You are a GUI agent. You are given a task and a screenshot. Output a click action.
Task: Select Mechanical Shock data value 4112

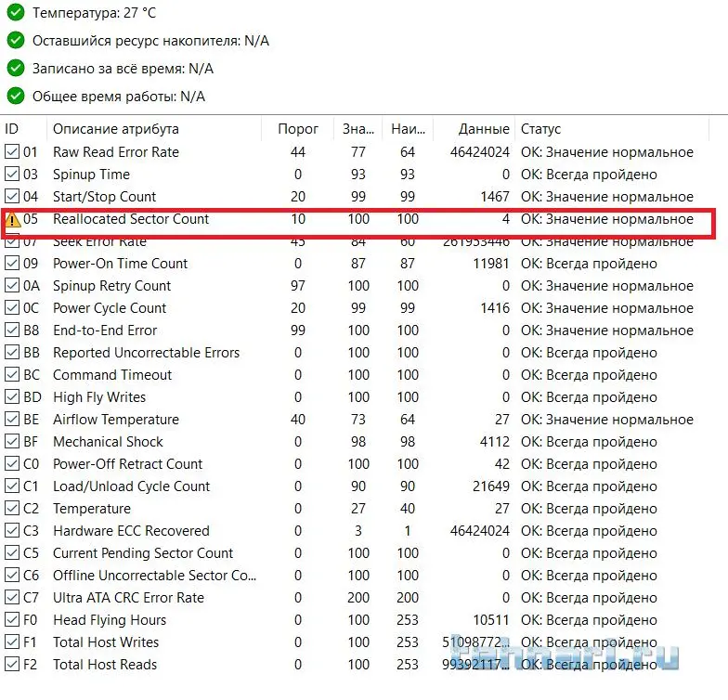click(x=495, y=442)
